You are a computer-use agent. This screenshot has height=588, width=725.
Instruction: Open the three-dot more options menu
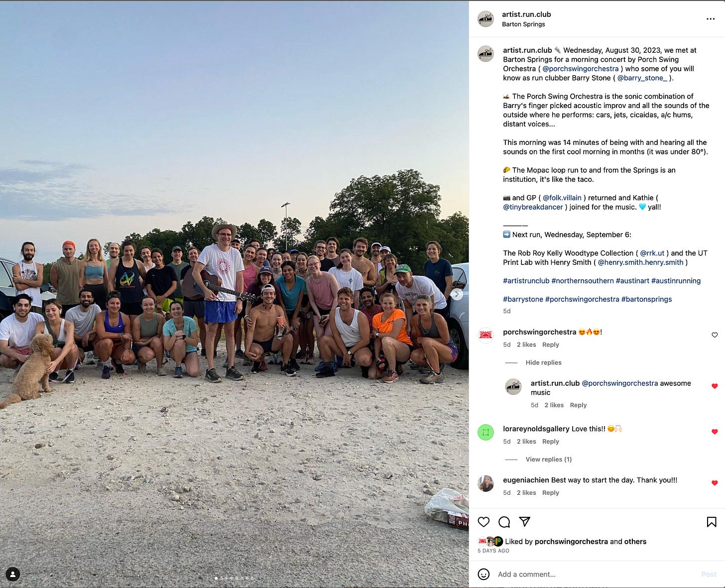(x=711, y=19)
